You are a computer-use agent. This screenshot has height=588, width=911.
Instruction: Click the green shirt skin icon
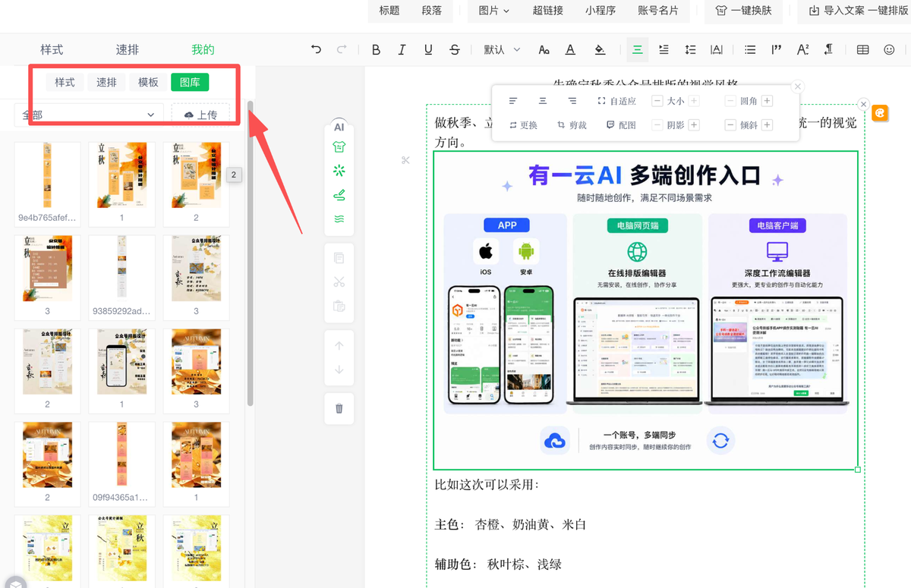click(339, 147)
